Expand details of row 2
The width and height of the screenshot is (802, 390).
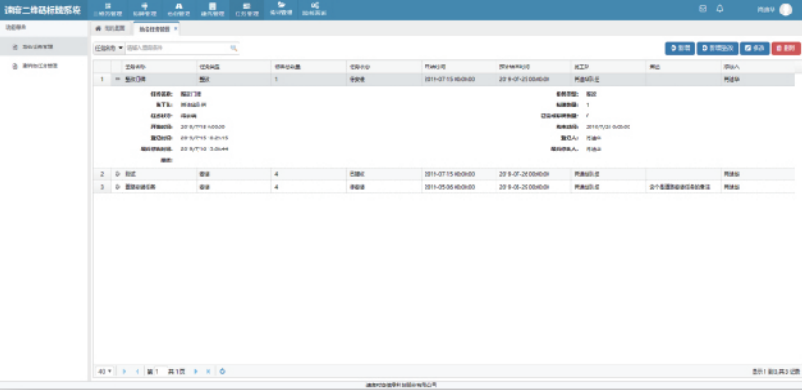[x=117, y=174]
